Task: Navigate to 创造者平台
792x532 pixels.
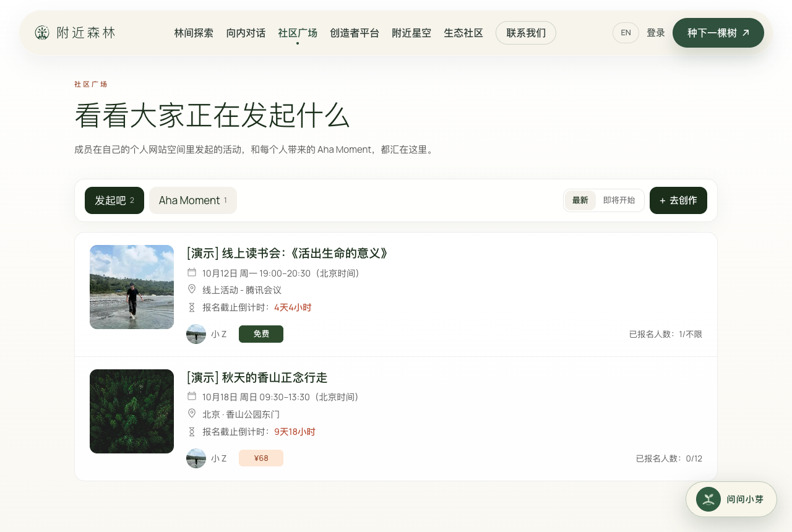Action: coord(355,33)
